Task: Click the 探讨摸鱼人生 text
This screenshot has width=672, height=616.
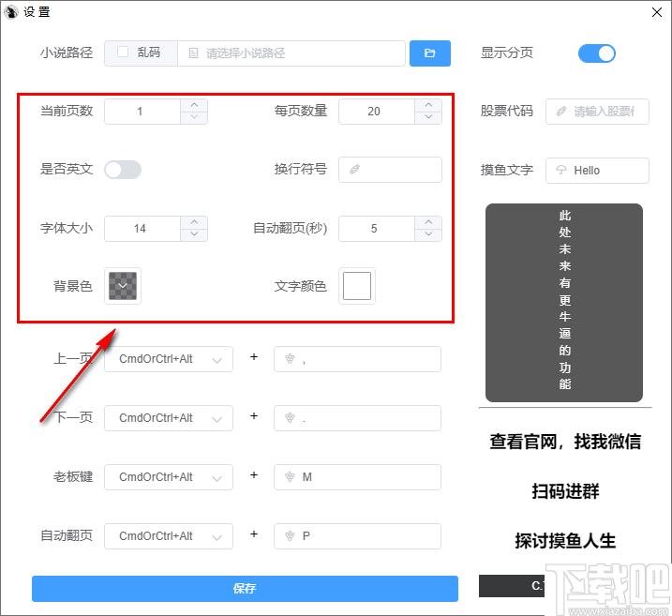Action: [x=565, y=541]
